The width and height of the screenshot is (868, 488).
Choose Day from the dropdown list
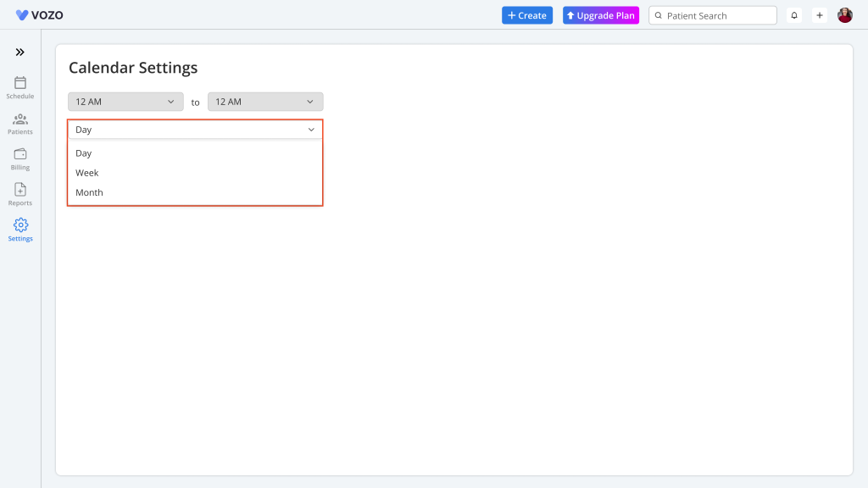pyautogui.click(x=84, y=153)
